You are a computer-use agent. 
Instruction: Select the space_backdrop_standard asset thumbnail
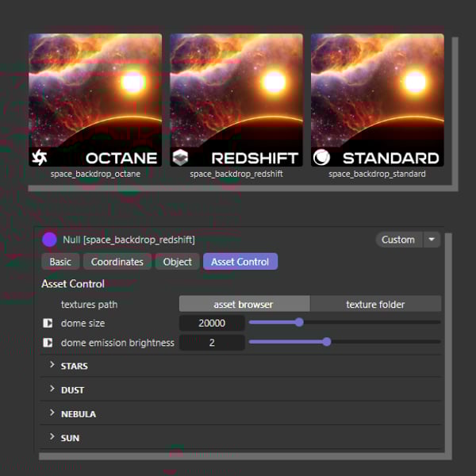click(378, 100)
